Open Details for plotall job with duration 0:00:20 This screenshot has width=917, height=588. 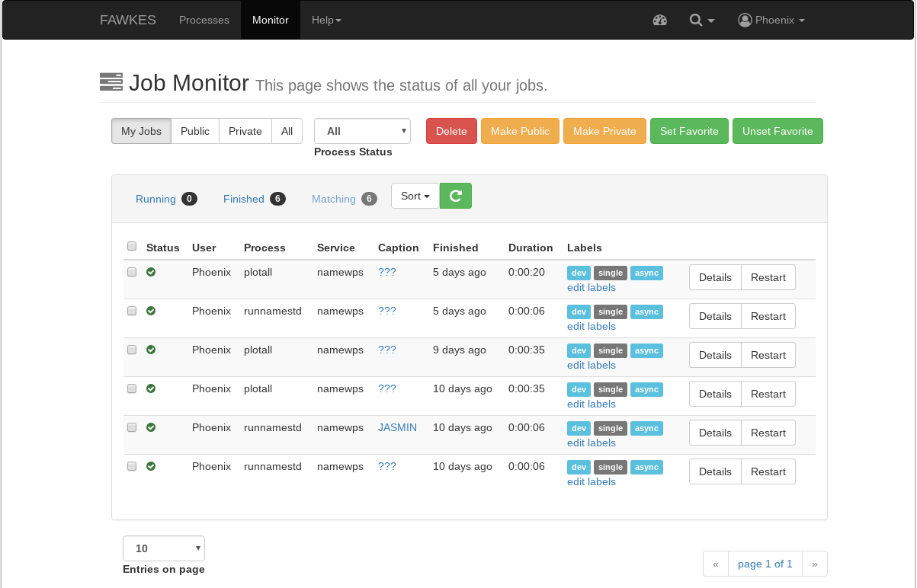pos(715,277)
